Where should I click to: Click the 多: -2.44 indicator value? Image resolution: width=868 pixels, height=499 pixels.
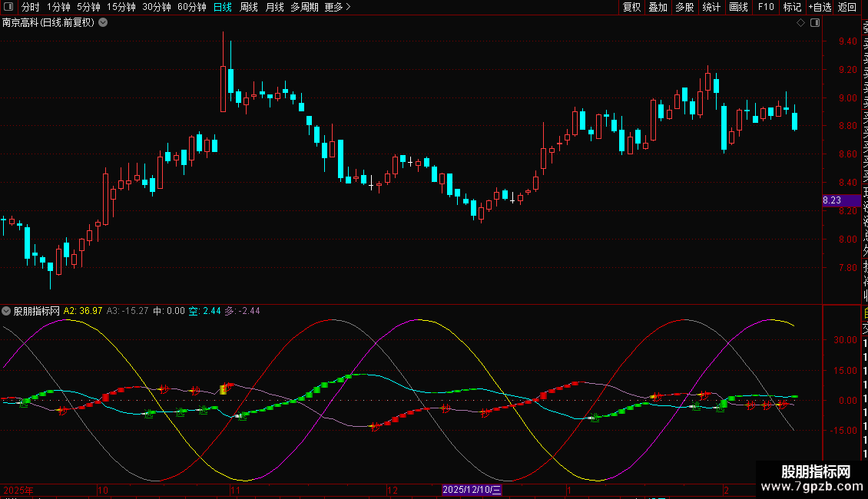coord(242,311)
